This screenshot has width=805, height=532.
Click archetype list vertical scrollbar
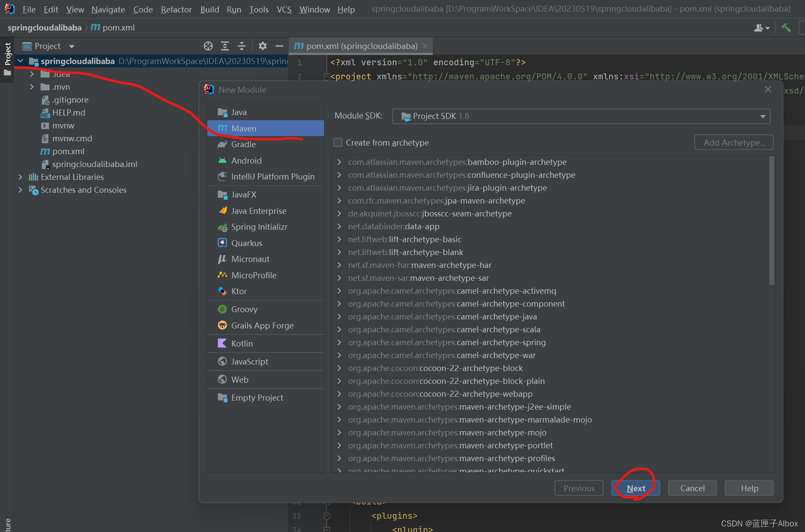coord(772,221)
